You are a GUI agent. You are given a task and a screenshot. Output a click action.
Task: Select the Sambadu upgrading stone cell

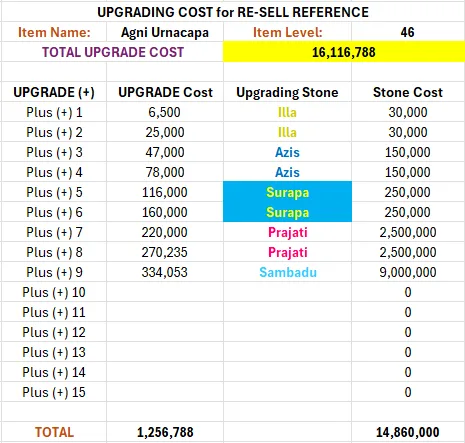(x=287, y=272)
